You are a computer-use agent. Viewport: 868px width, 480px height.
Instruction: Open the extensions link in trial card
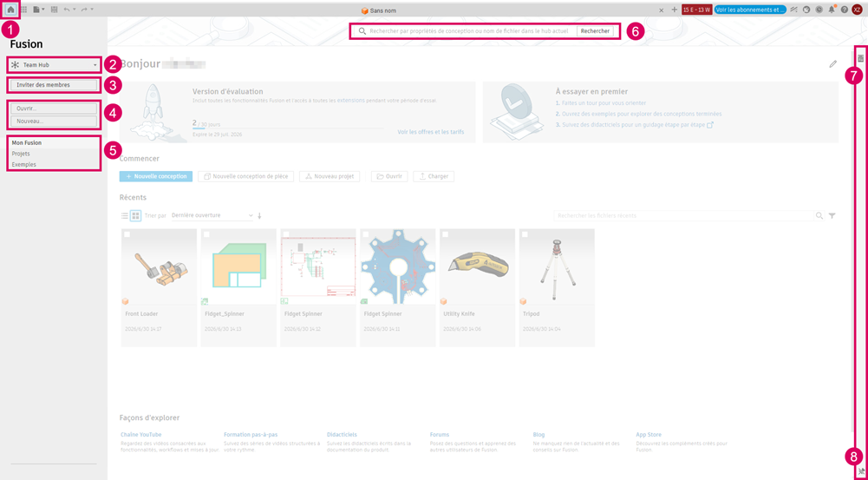point(351,101)
